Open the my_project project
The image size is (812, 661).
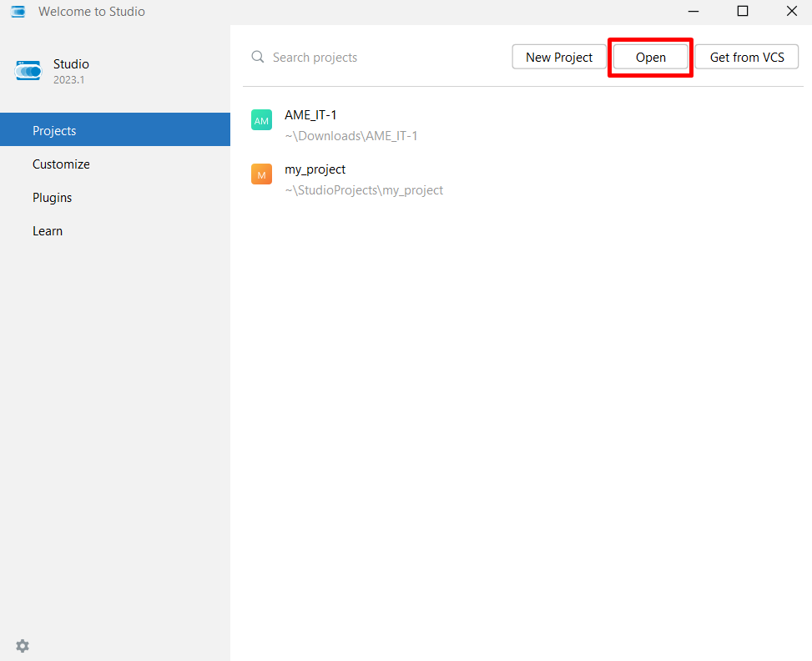(x=315, y=169)
